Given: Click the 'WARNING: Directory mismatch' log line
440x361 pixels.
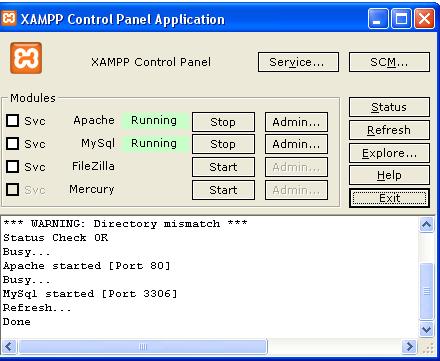Looking at the screenshot, I should pos(125,223).
